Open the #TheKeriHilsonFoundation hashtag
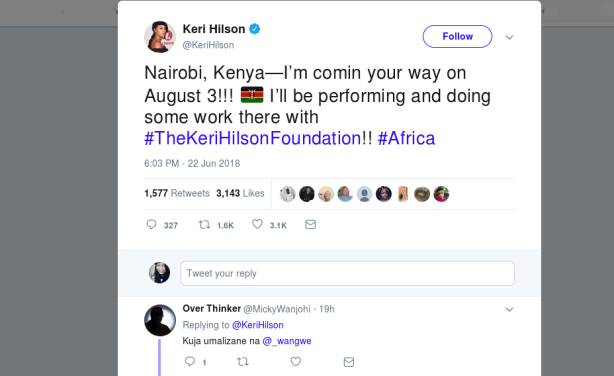This screenshot has height=376, width=614. (x=253, y=138)
